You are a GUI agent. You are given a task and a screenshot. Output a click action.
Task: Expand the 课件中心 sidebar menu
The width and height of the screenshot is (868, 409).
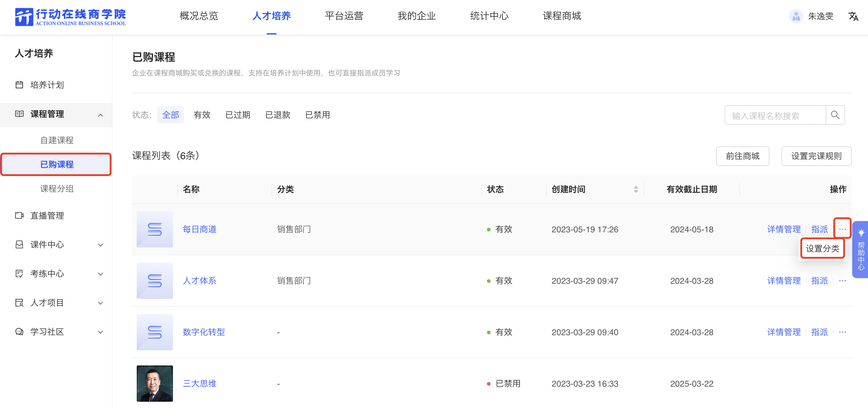pos(100,245)
